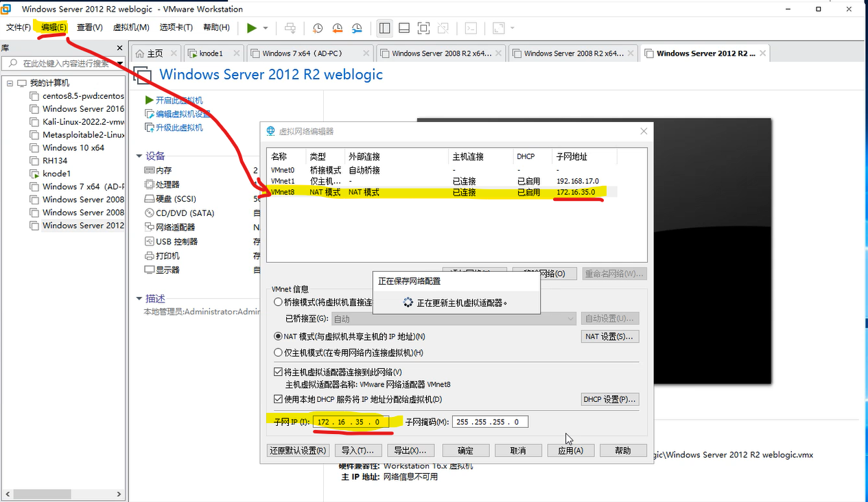
Task: Click the green power-on play icon in toolbar
Action: (252, 28)
